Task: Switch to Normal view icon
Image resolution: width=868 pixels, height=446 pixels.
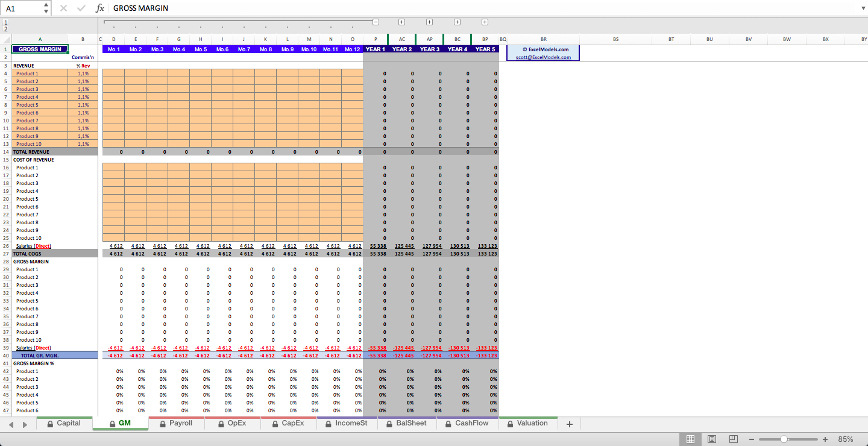Action: tap(691, 439)
